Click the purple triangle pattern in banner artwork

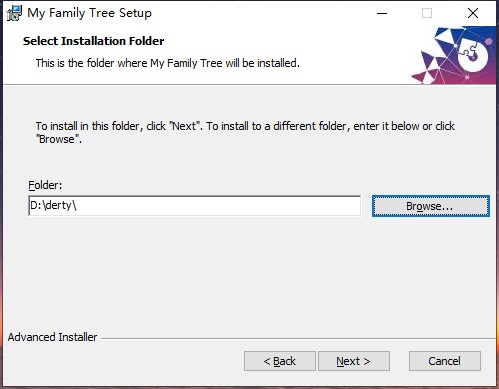[431, 66]
